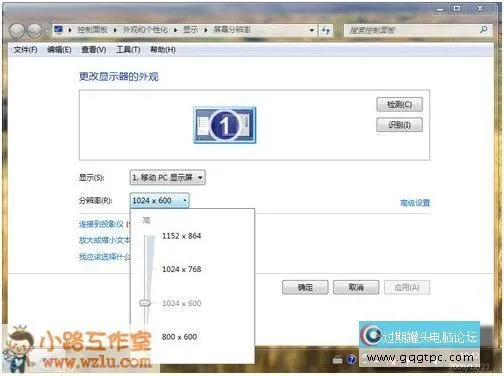Confirm with the 确定 button
504x376 pixels.
(305, 287)
